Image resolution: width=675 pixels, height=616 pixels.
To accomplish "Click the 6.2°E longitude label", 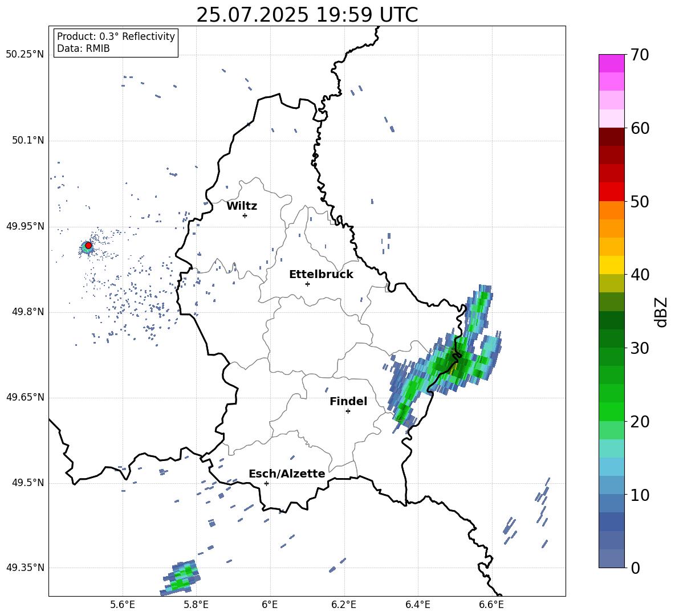I will click(344, 605).
